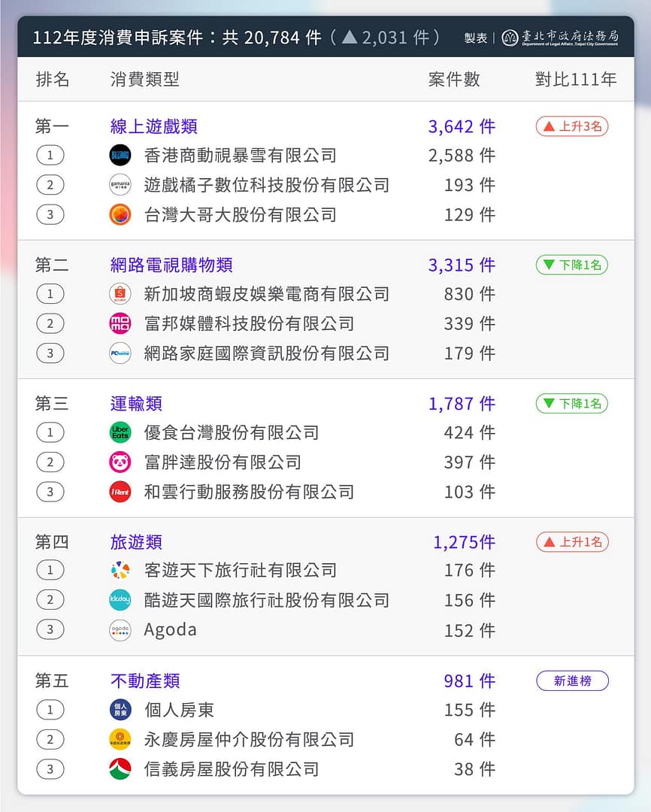The width and height of the screenshot is (651, 812).
Task: Open the 網路電視購物類 category link
Action: click(171, 265)
